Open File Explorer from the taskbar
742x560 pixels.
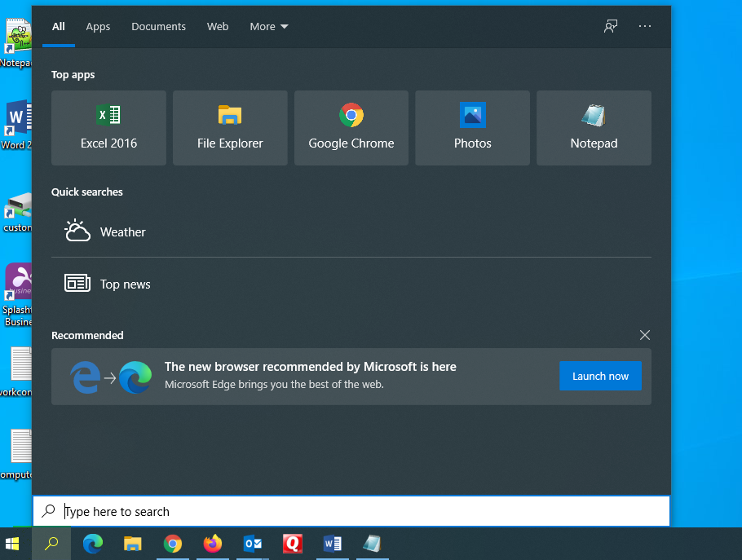coord(132,544)
